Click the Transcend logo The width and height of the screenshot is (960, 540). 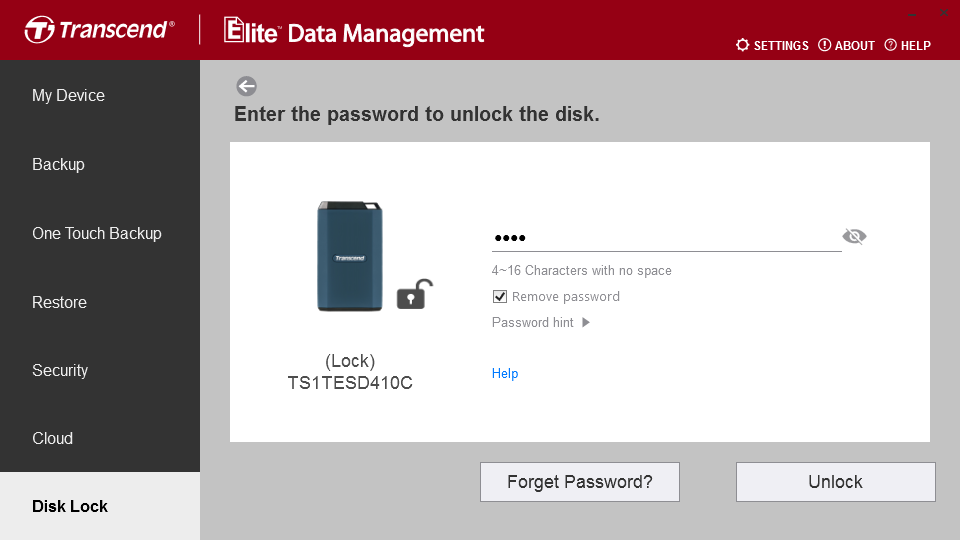pyautogui.click(x=100, y=29)
